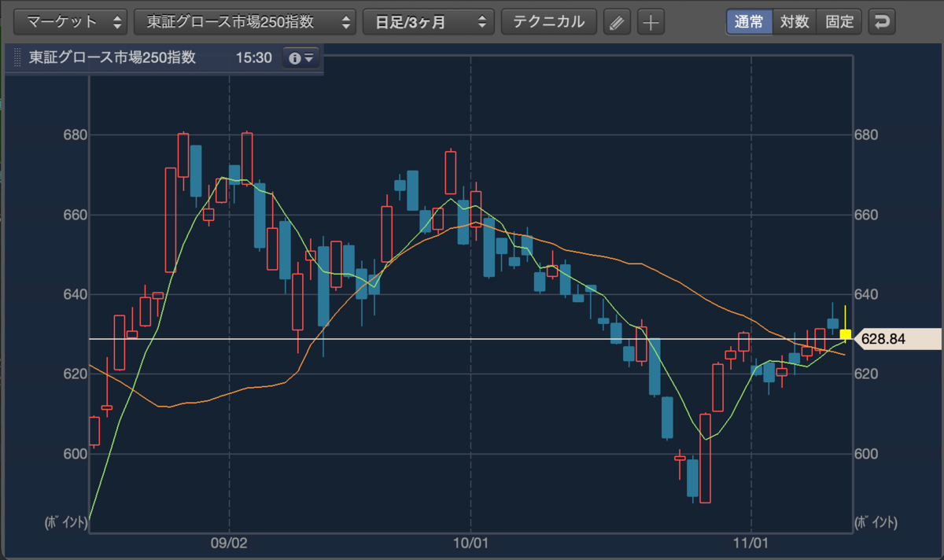The image size is (944, 560).
Task: Click the 東証グロース市場250指数 chart title
Action: [112, 58]
